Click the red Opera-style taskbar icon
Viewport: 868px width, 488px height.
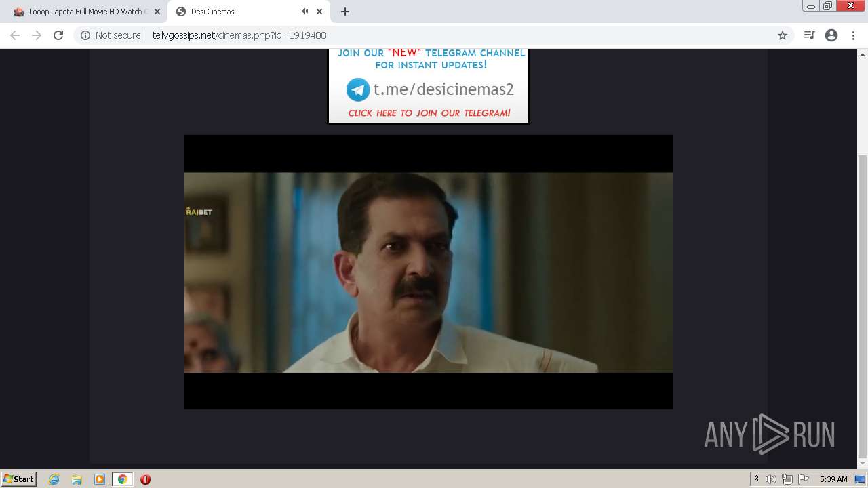145,479
